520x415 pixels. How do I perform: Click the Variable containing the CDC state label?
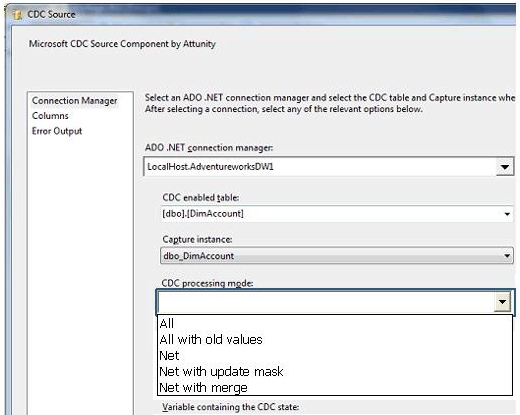point(231,407)
